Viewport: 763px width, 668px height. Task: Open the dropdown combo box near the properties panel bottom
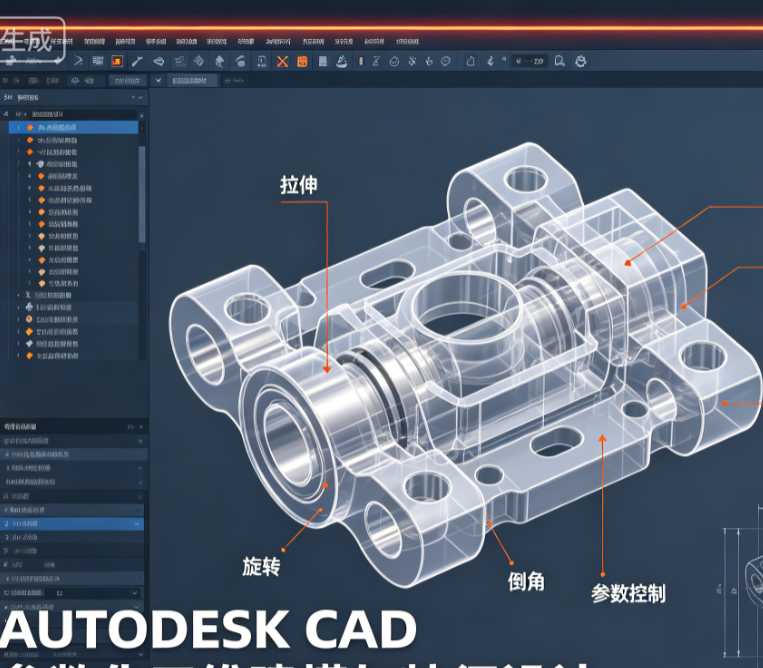point(92,593)
